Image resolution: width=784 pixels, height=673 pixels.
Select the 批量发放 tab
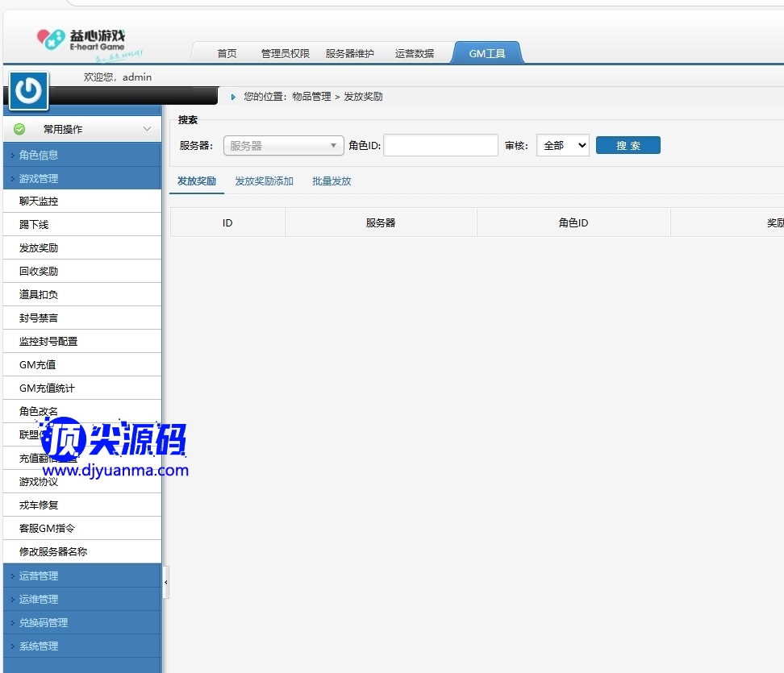[332, 181]
